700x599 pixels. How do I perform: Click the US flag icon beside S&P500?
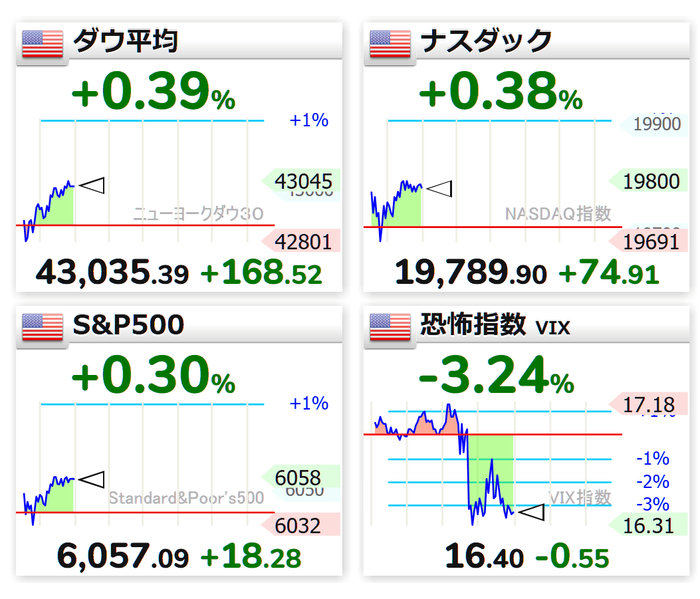(43, 327)
